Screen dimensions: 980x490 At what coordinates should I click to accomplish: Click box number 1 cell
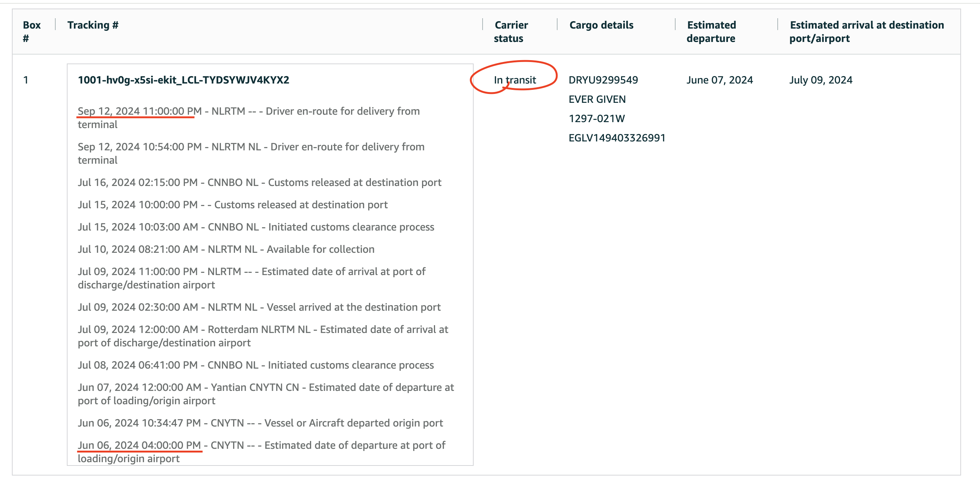pyautogui.click(x=26, y=80)
